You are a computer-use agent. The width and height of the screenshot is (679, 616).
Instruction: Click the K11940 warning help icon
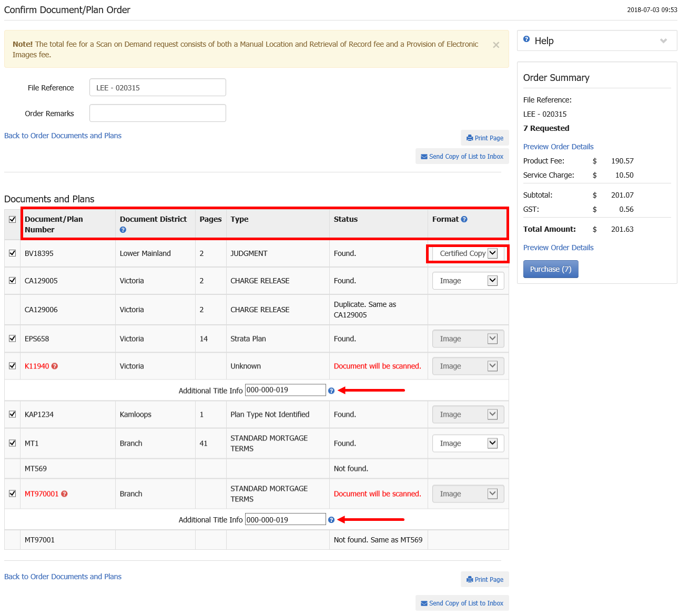(55, 366)
